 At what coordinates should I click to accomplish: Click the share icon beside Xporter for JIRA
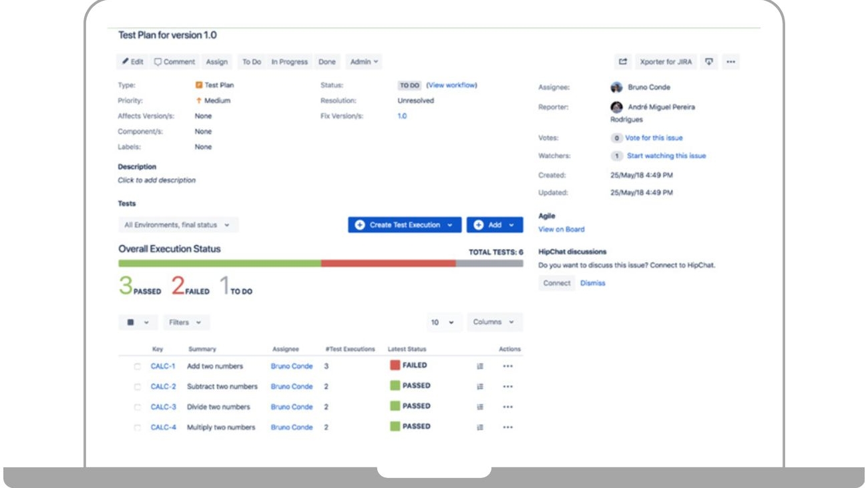tap(623, 62)
